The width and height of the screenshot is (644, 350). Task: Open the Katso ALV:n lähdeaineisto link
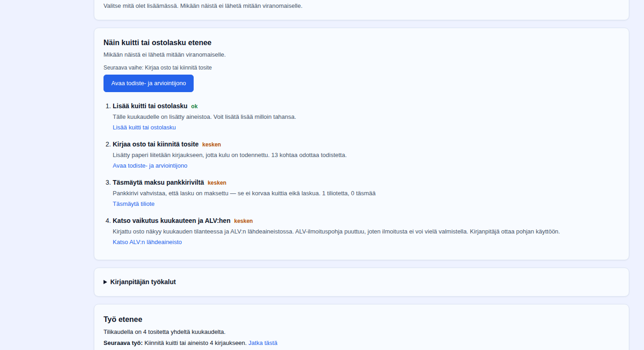[x=147, y=242]
